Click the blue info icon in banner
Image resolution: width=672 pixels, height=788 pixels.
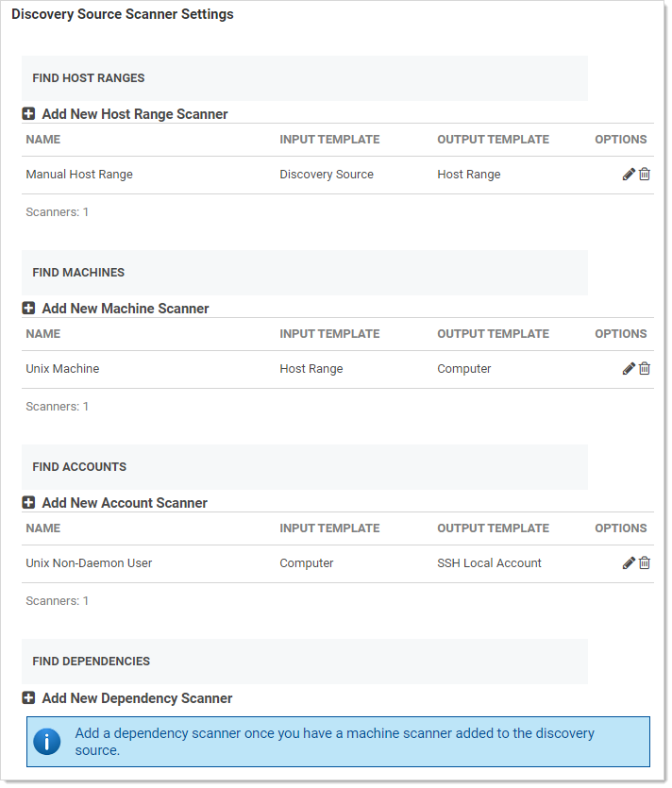47,742
